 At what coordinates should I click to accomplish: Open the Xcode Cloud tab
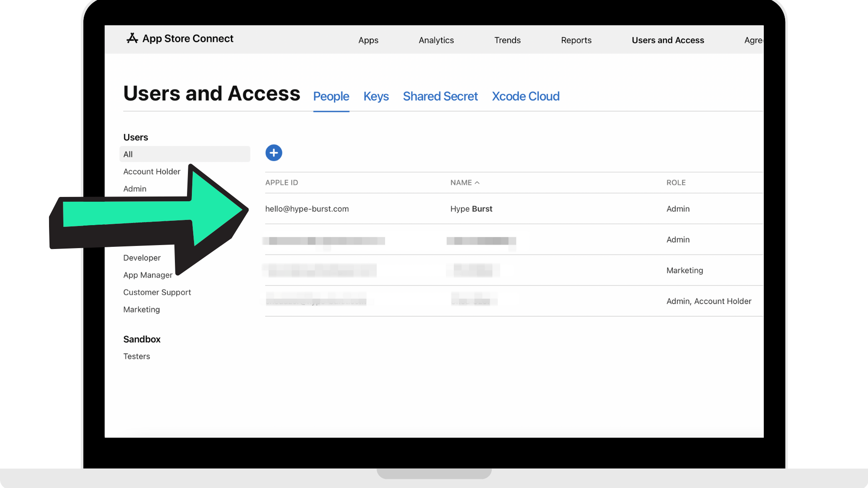tap(525, 96)
